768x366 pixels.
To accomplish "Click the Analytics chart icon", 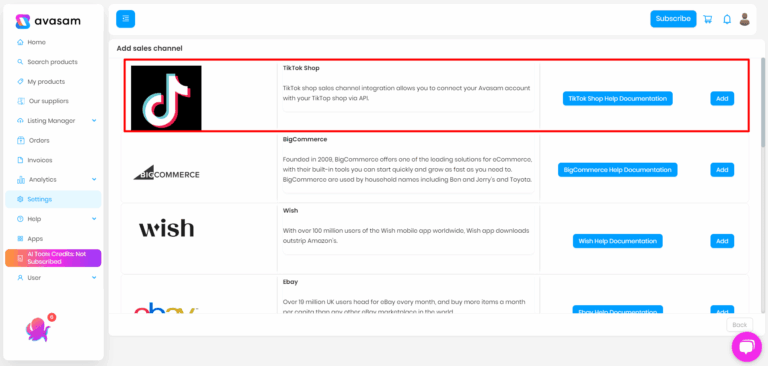I will (x=21, y=180).
